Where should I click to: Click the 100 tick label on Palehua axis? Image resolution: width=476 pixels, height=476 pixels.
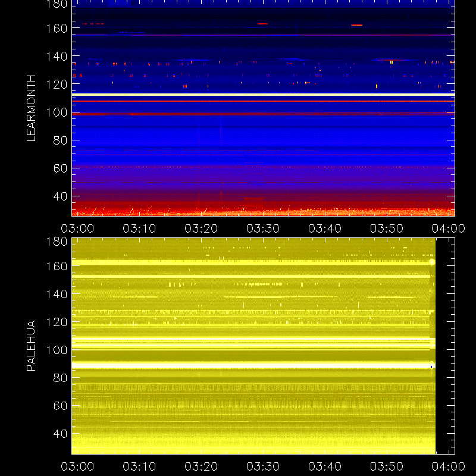tap(57, 350)
